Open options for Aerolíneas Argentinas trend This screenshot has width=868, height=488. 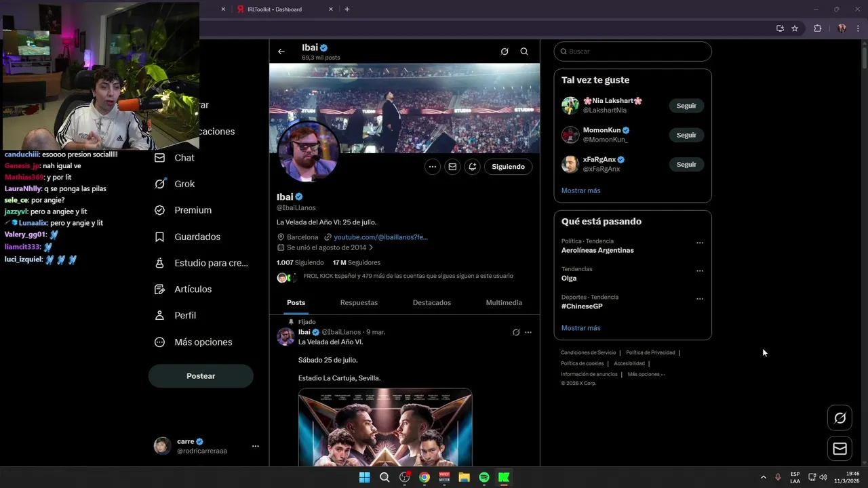700,243
